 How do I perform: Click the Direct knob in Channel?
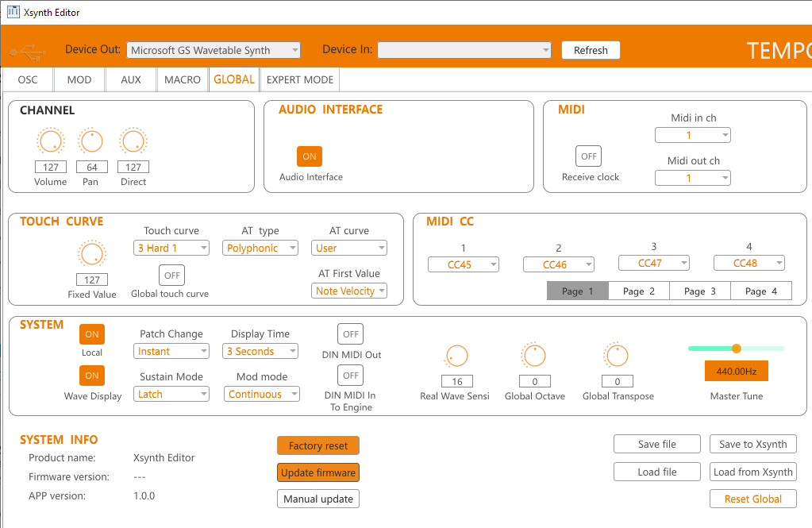click(133, 141)
